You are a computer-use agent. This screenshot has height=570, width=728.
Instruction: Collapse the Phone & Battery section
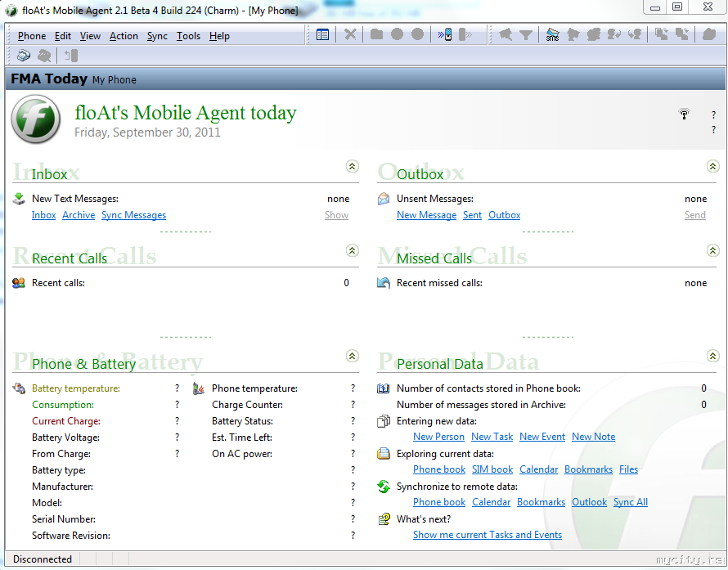353,356
